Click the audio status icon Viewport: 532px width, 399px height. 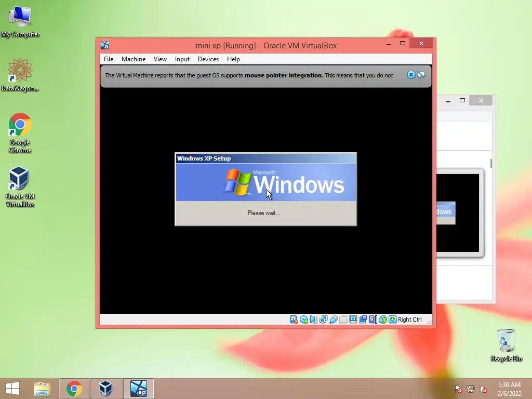pos(313,320)
